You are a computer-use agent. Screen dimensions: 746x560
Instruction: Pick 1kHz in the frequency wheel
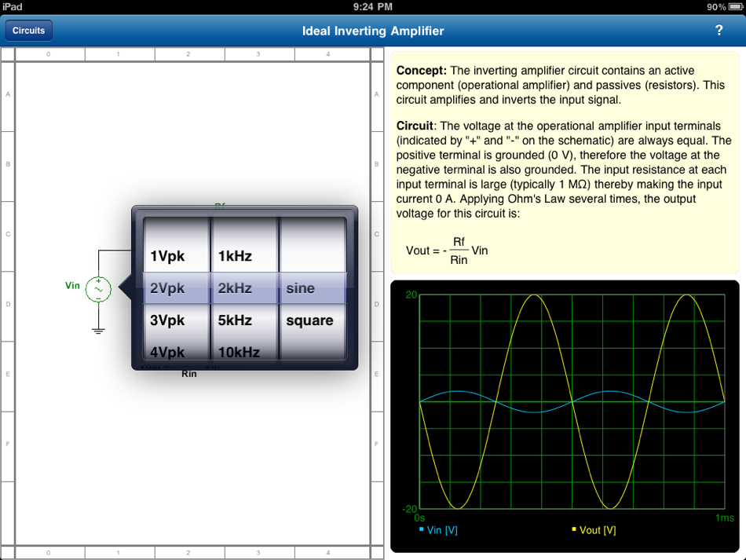pos(235,256)
